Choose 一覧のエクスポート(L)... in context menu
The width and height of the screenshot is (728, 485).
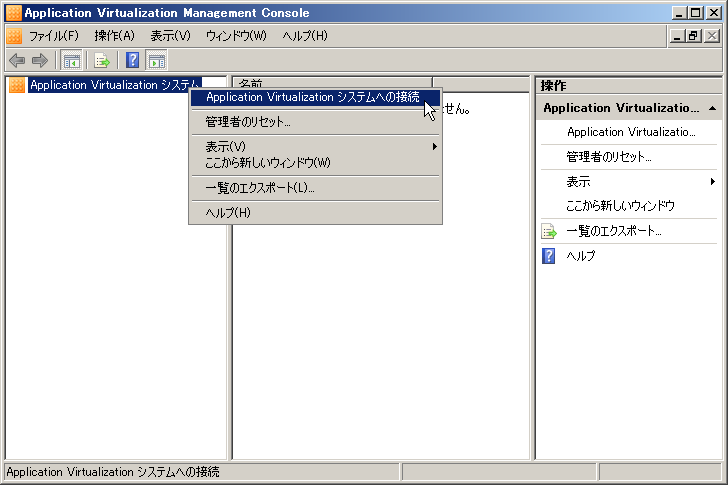tap(315, 188)
